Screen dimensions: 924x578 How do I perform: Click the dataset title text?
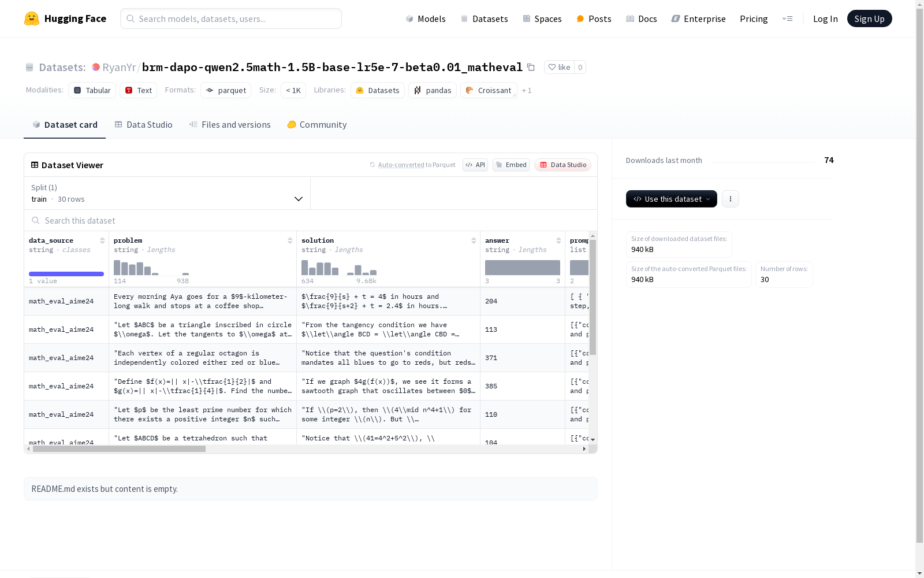[332, 67]
